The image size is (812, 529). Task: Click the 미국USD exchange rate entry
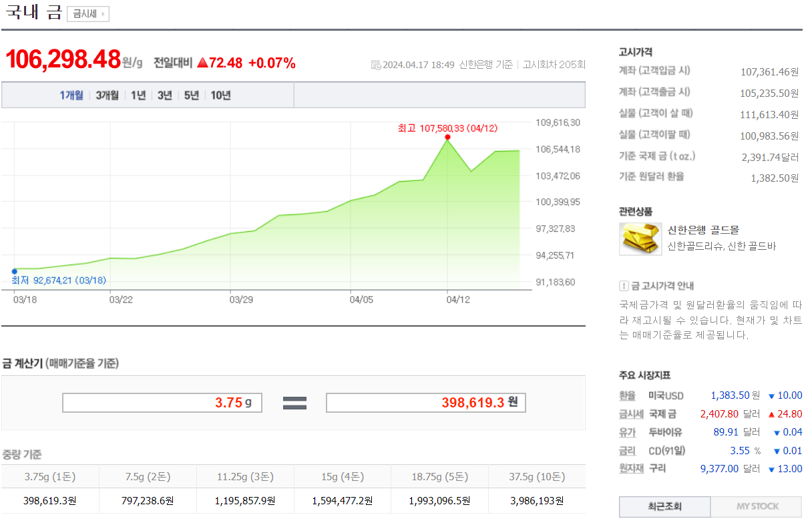pos(666,395)
